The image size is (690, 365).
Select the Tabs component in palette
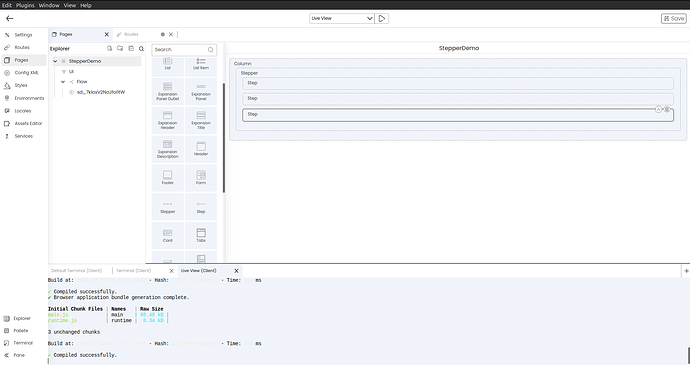click(201, 236)
